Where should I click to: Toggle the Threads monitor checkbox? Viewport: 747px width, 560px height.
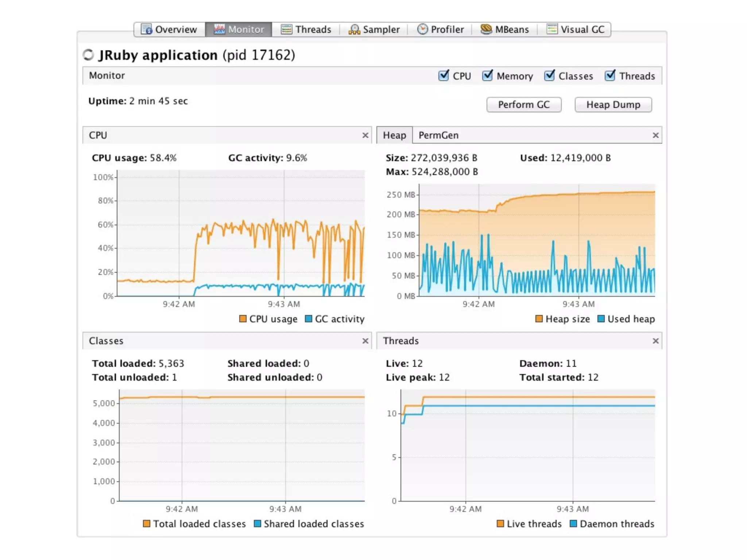click(610, 75)
